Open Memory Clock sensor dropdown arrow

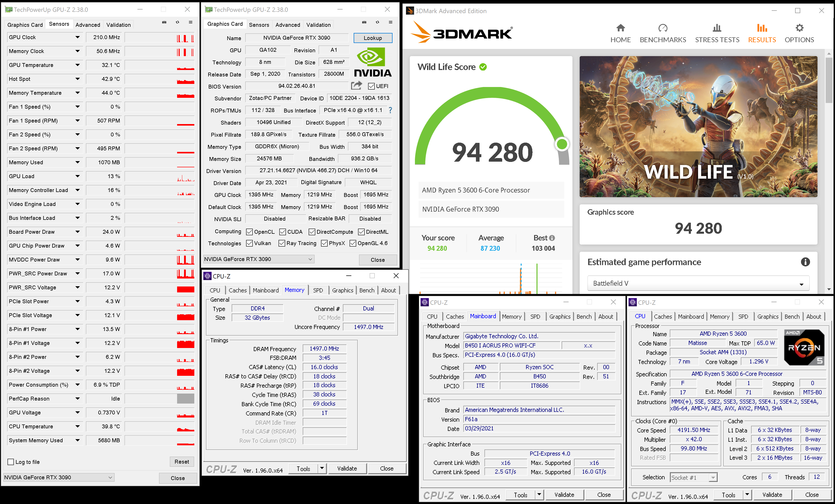pos(77,51)
